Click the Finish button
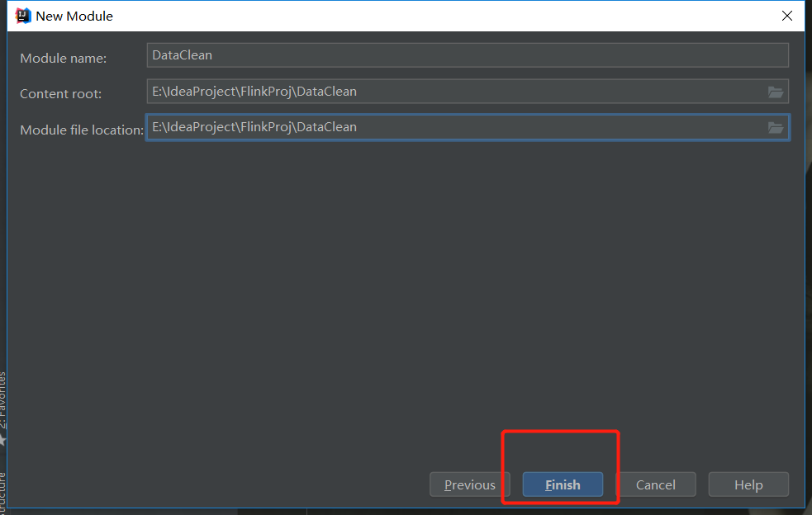The width and height of the screenshot is (812, 515). pos(563,484)
